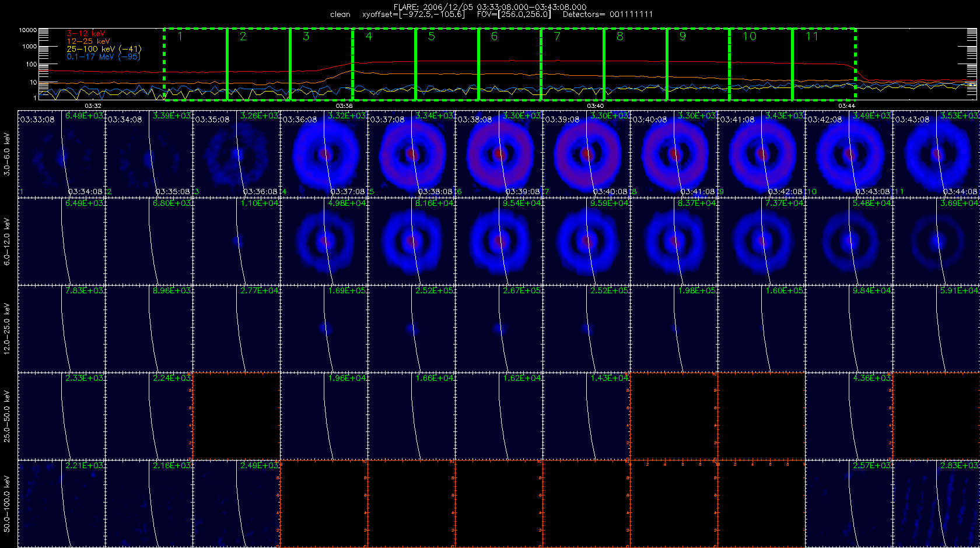This screenshot has height=548, width=980.
Task: Open the ring image labeled 8.16E+04
Action: pyautogui.click(x=411, y=241)
